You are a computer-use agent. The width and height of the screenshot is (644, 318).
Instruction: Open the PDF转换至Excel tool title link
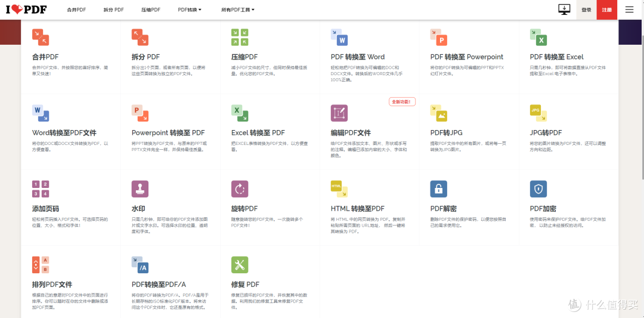click(556, 57)
